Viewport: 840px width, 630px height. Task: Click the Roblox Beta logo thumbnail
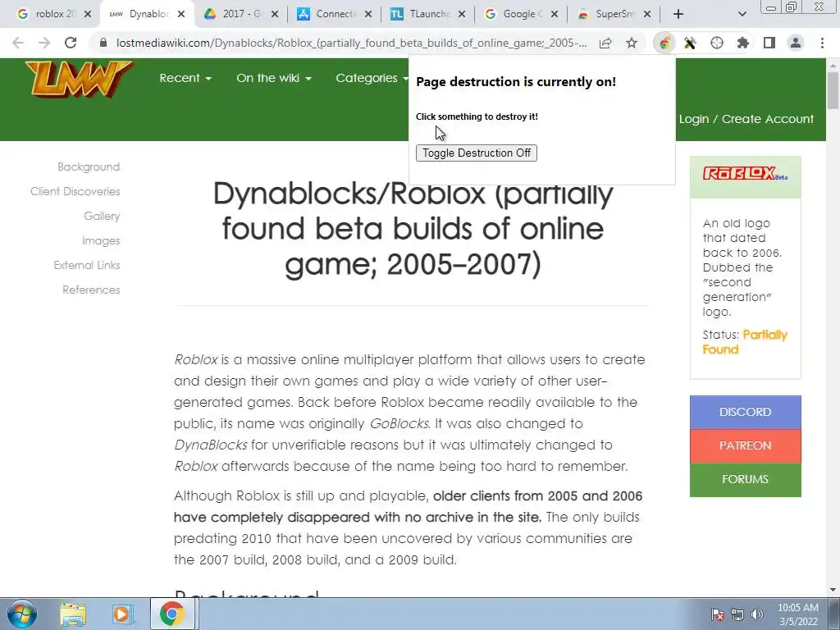pos(745,174)
